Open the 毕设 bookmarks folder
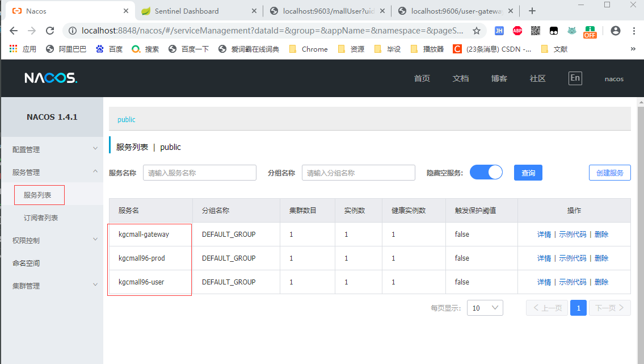The width and height of the screenshot is (644, 364). coord(388,49)
